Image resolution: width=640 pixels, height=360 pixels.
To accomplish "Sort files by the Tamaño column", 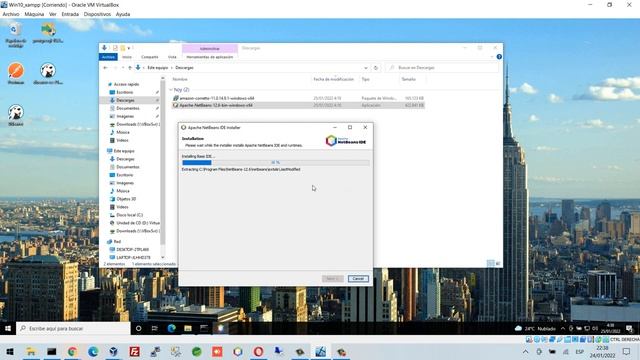I will pos(408,79).
